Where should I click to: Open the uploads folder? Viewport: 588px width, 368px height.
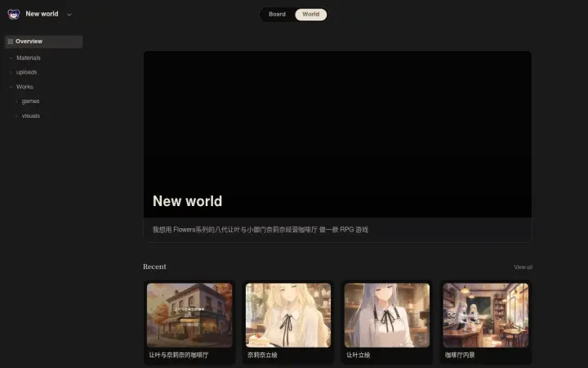pyautogui.click(x=27, y=72)
